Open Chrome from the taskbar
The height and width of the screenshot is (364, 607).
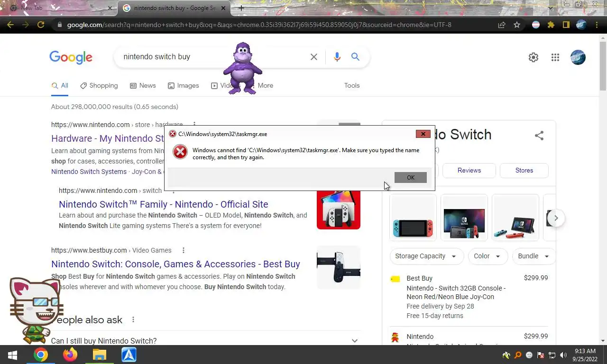pyautogui.click(x=41, y=355)
